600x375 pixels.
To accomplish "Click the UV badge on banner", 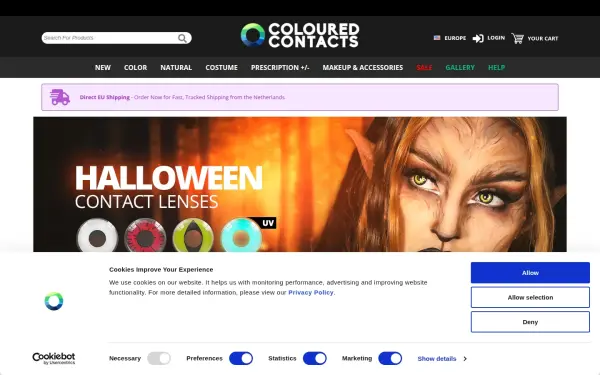I will pos(268,223).
